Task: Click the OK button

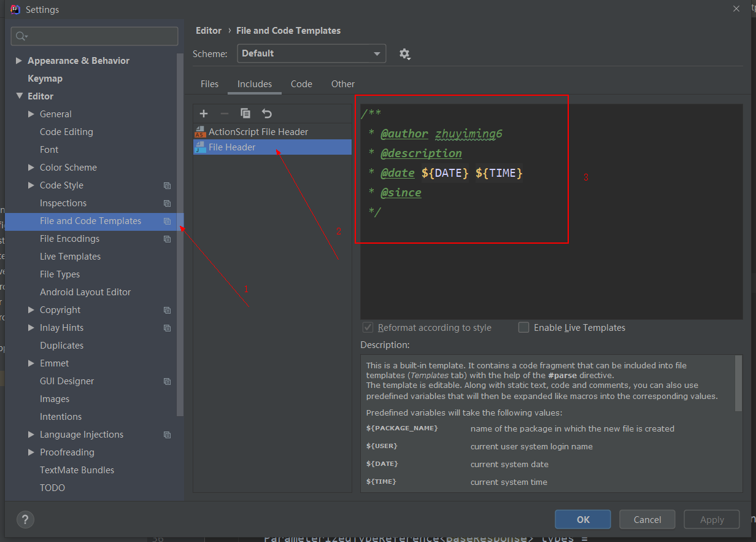Action: click(x=583, y=519)
